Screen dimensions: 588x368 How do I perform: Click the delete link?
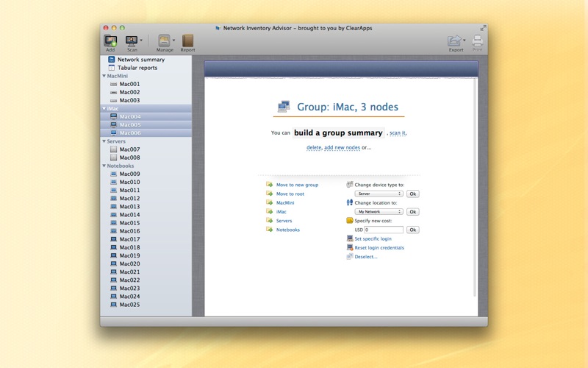(x=314, y=148)
